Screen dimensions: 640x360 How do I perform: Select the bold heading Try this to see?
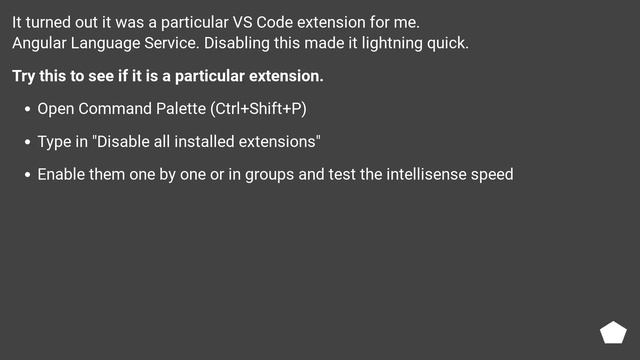(x=167, y=76)
